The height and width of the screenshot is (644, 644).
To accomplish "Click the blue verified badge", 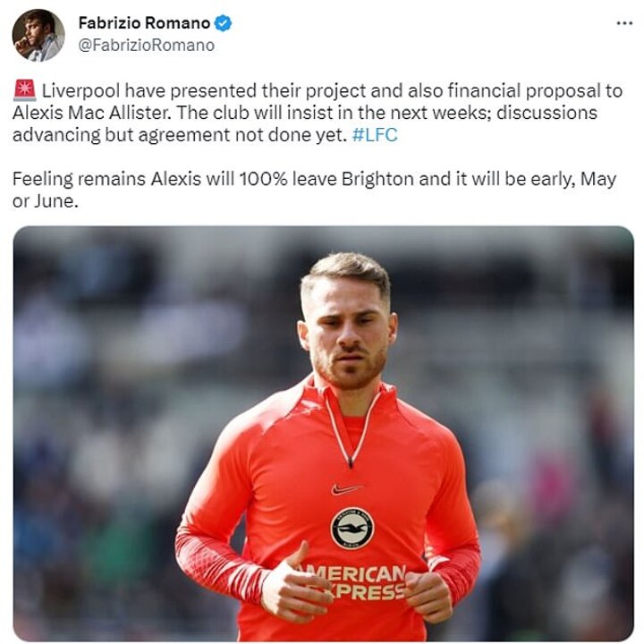I will click(223, 23).
